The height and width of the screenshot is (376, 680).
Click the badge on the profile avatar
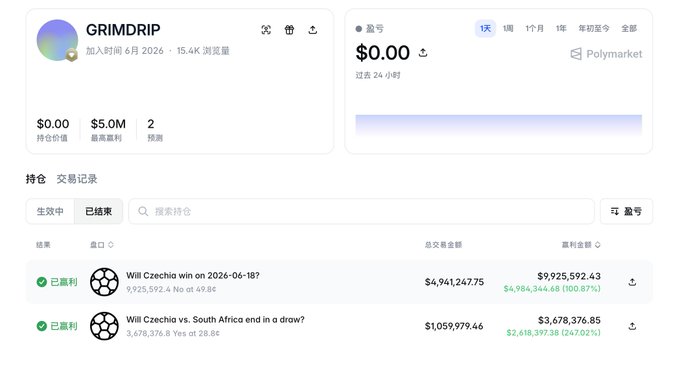72,55
